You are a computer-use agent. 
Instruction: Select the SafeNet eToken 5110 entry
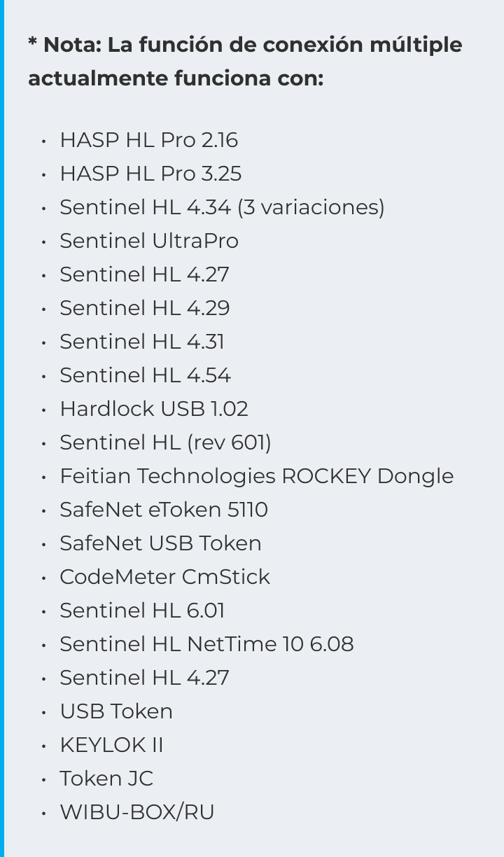click(x=164, y=510)
